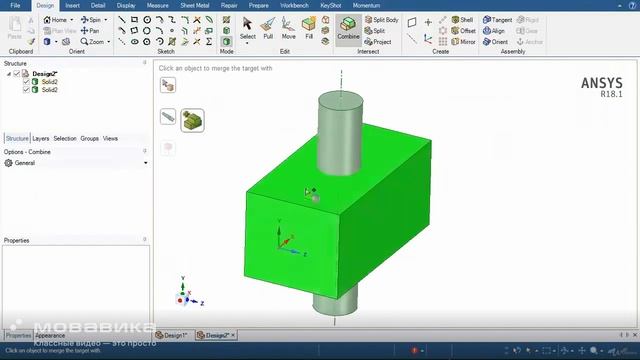Switch to 3D mode icon
The height and width of the screenshot is (360, 640).
(x=227, y=42)
